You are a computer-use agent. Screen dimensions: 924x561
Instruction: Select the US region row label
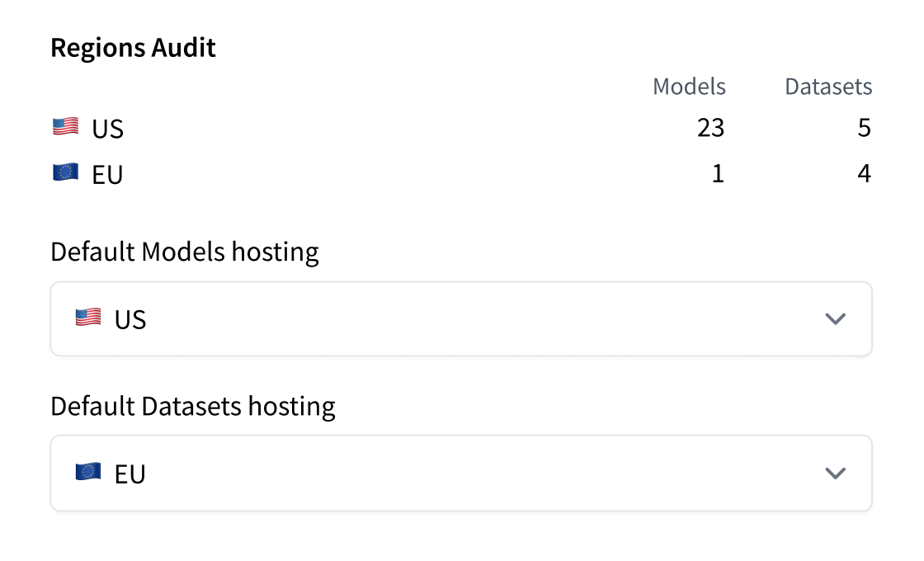pyautogui.click(x=108, y=129)
